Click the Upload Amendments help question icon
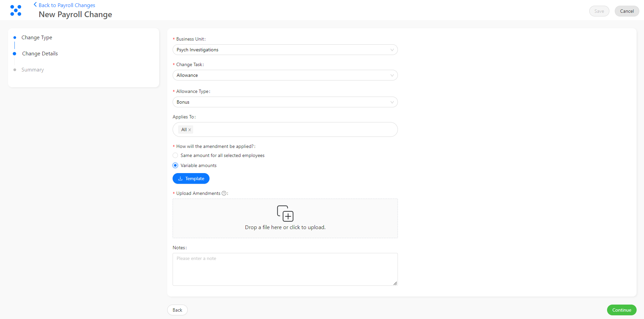 pyautogui.click(x=224, y=193)
